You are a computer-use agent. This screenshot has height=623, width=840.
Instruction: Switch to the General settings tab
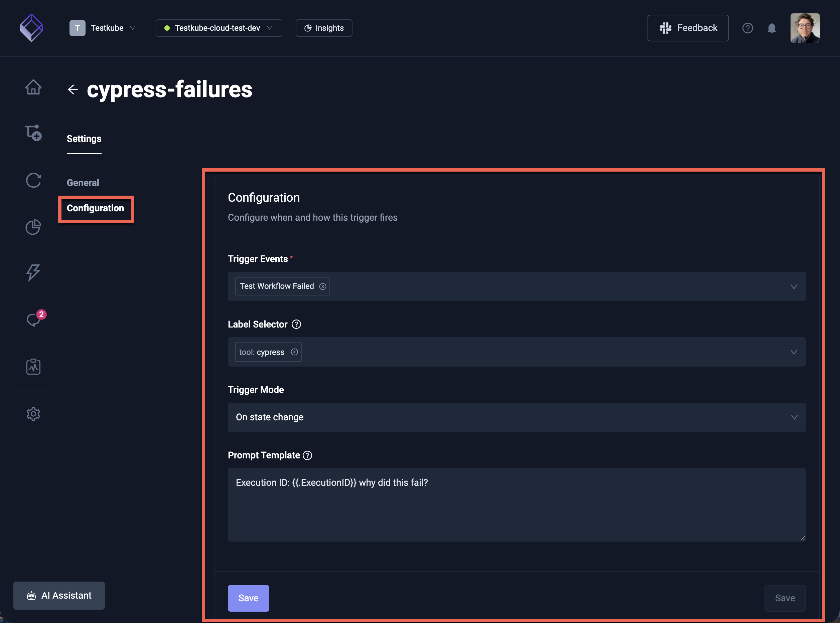point(83,183)
